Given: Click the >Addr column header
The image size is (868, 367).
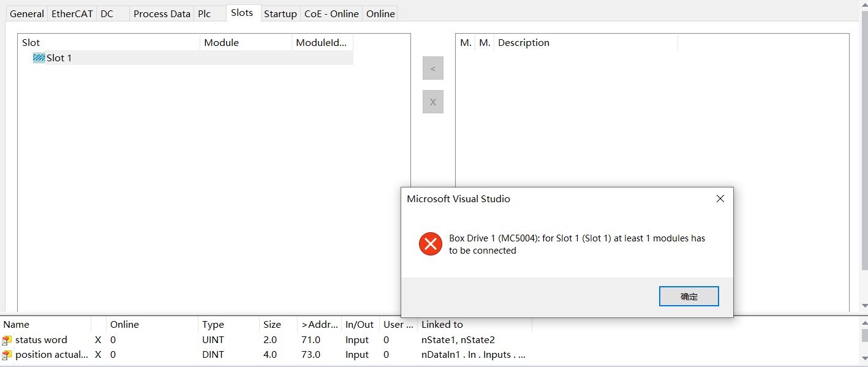Looking at the screenshot, I should point(320,325).
